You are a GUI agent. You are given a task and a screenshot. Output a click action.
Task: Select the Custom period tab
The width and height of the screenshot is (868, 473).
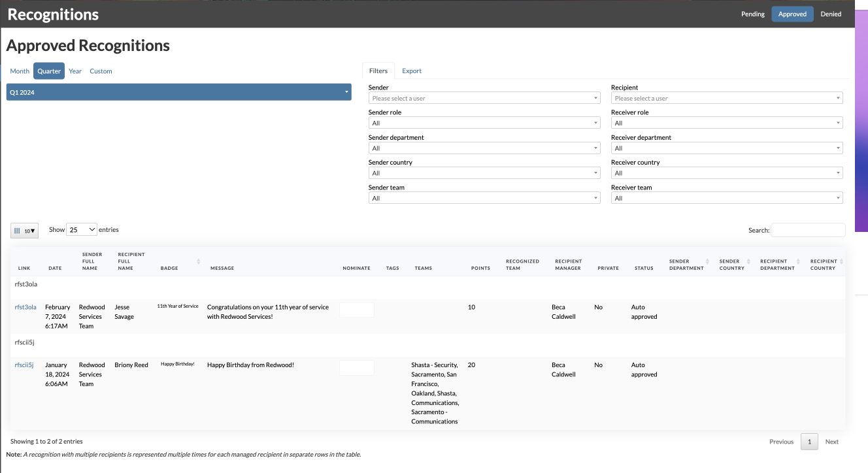coord(101,71)
